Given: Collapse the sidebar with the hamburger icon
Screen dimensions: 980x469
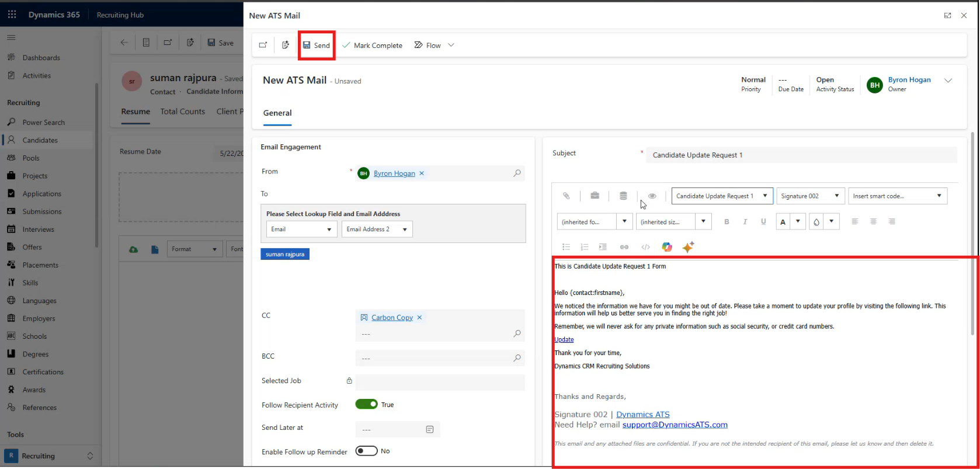Looking at the screenshot, I should (11, 37).
